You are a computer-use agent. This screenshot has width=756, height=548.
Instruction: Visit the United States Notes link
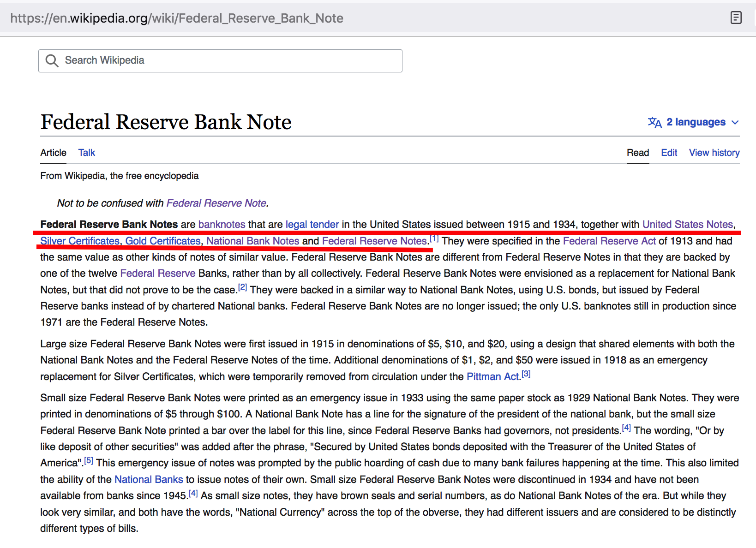click(x=688, y=224)
